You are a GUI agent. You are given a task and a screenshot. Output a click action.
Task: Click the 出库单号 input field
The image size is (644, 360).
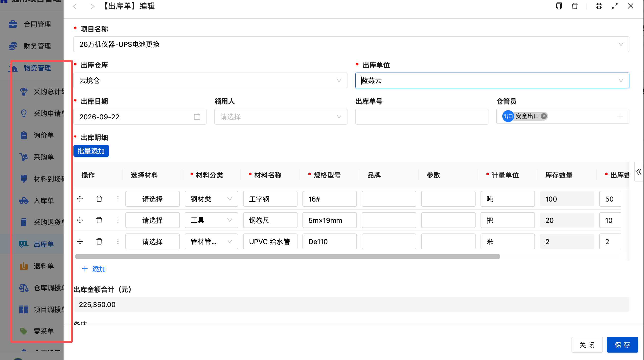coord(422,117)
